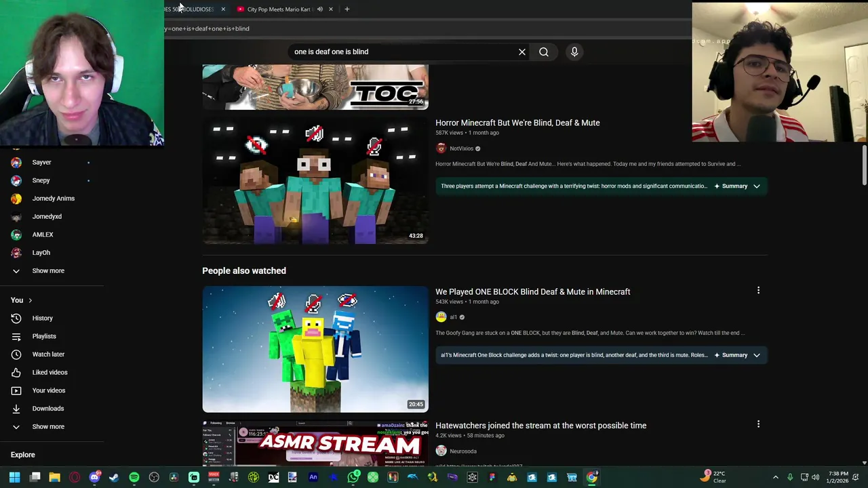This screenshot has height=488, width=868.
Task: Mute the City Pop Meets Mario Kart tab
Action: (x=320, y=9)
